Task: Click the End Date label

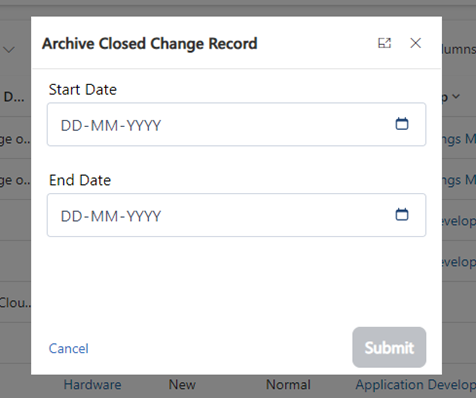Action: 80,180
